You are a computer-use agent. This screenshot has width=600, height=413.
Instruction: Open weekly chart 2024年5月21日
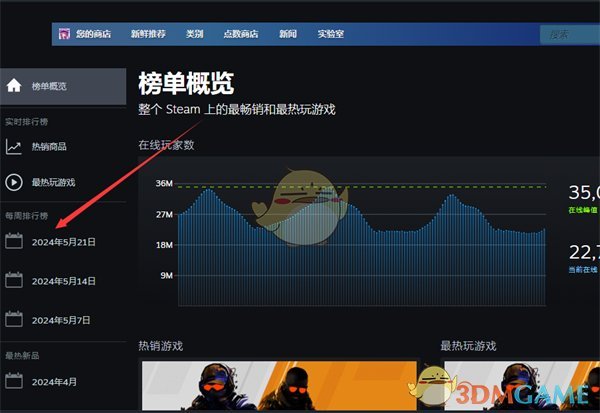point(64,242)
